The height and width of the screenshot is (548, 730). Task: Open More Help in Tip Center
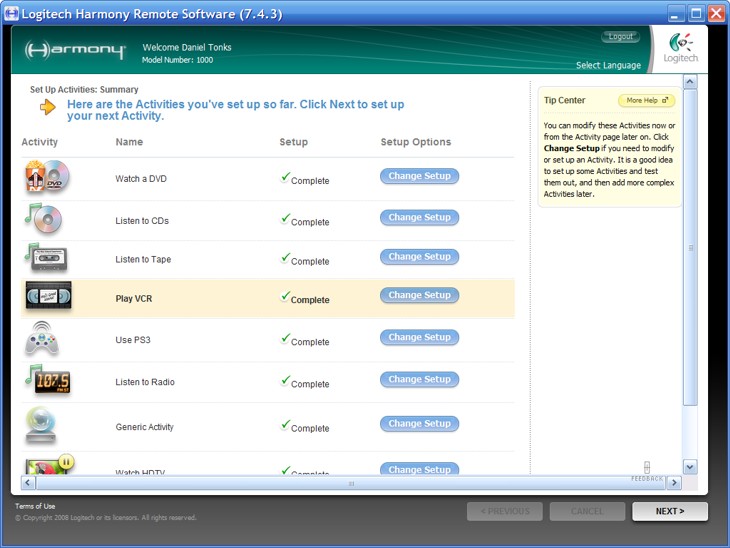647,100
